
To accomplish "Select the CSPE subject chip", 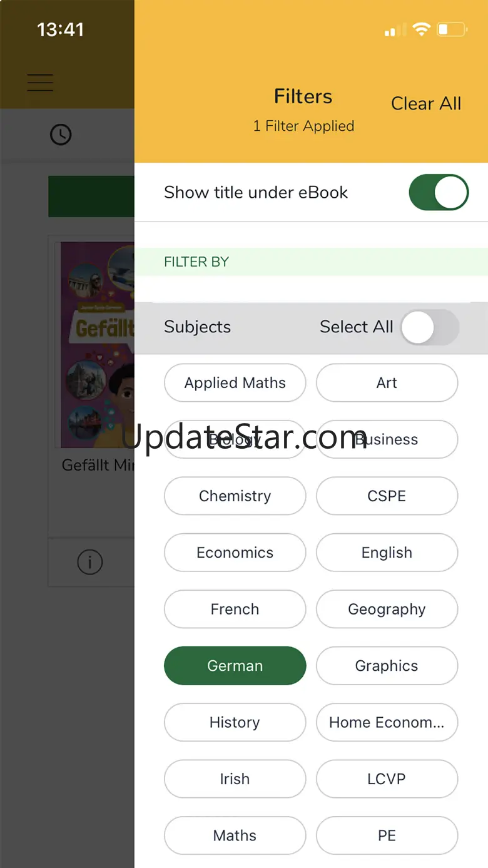I will [387, 496].
